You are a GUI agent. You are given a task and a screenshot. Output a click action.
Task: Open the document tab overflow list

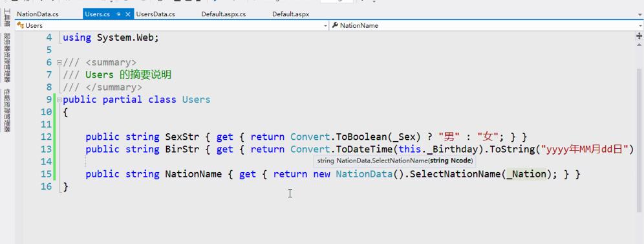coord(640,15)
